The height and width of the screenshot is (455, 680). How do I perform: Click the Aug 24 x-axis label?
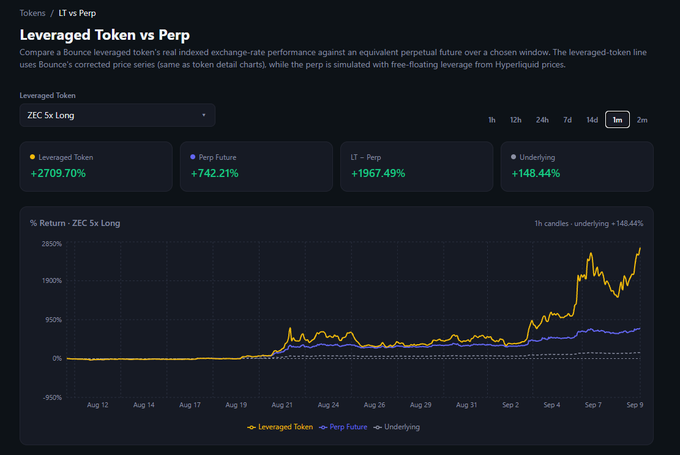[328, 405]
